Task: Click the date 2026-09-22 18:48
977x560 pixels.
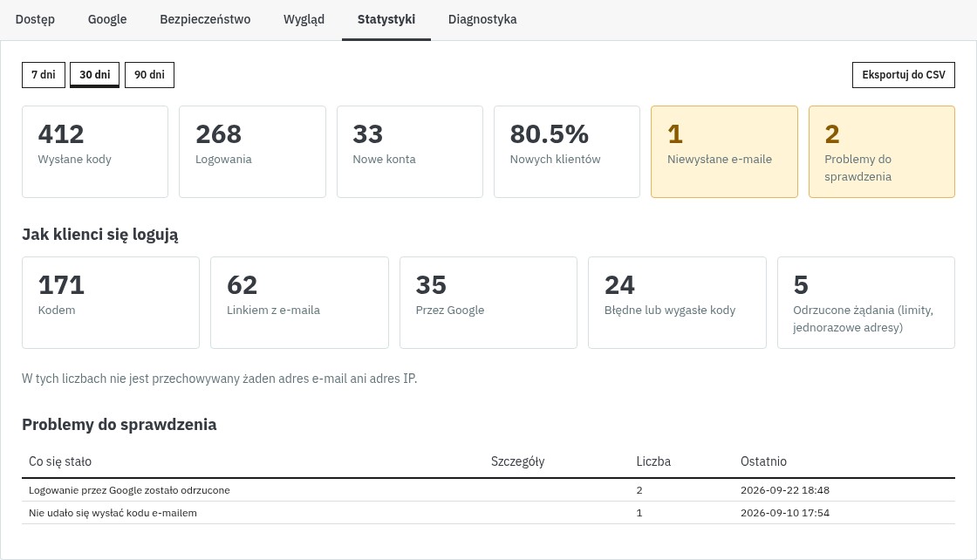Action: coord(785,490)
